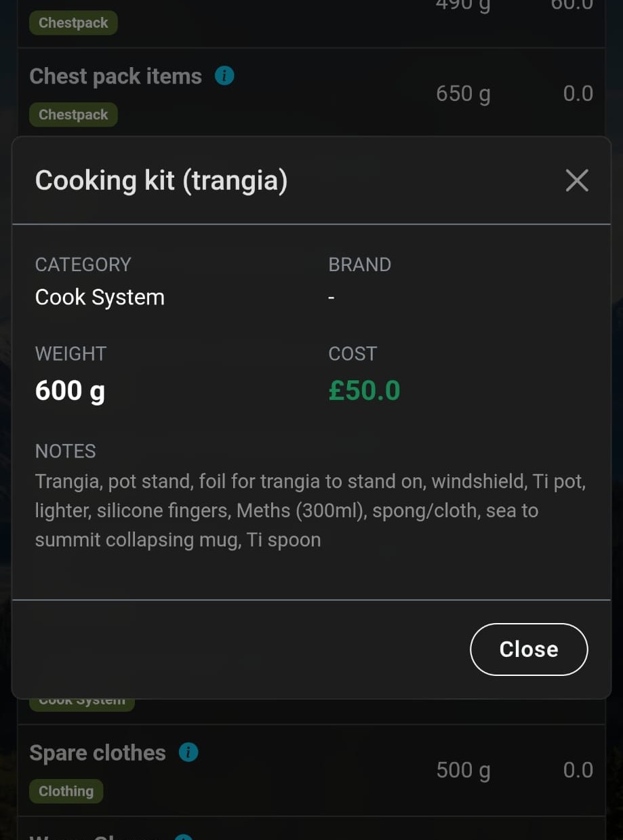The width and height of the screenshot is (623, 840).
Task: Select the 600 g weight value
Action: [70, 390]
